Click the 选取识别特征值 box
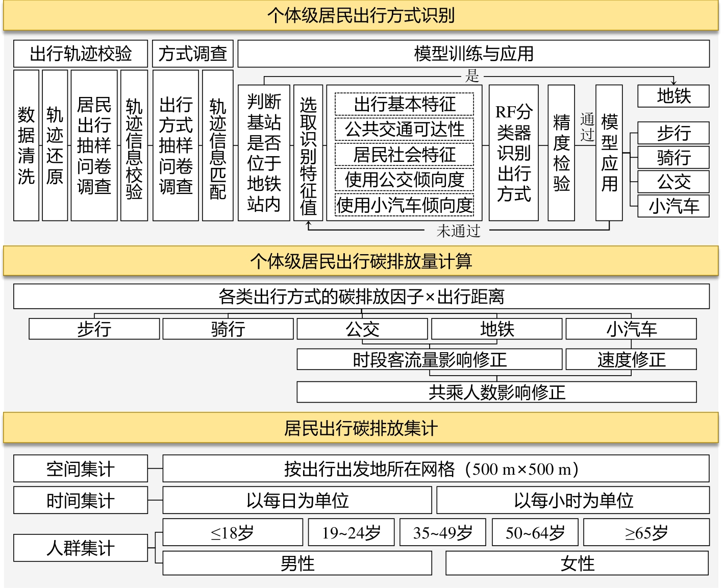This screenshot has width=724, height=588. pyautogui.click(x=308, y=153)
